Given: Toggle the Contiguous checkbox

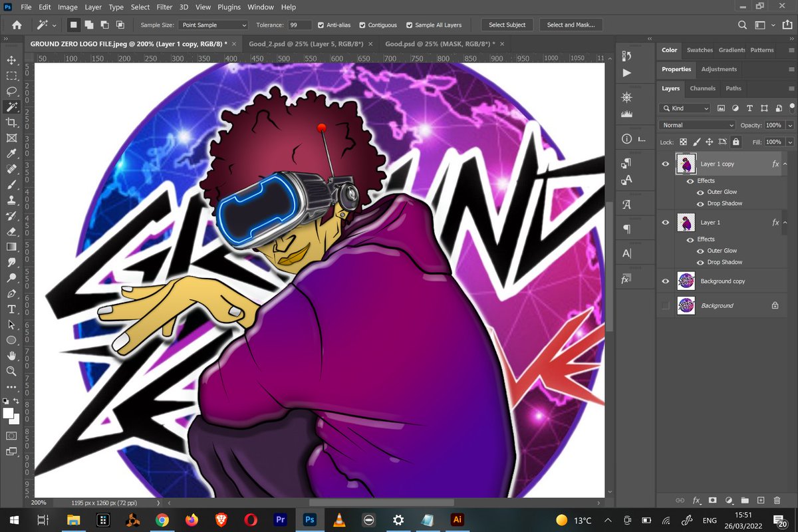Looking at the screenshot, I should (x=362, y=25).
